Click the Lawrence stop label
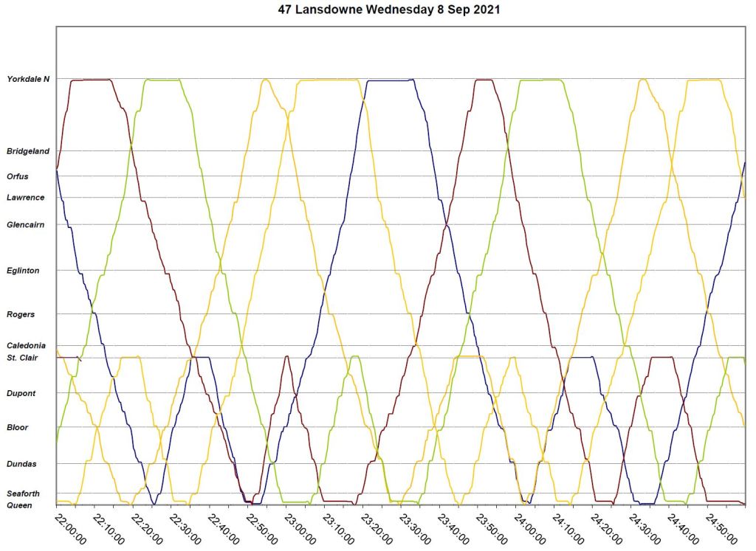Viewport: 756px width, 551px height. [x=25, y=198]
